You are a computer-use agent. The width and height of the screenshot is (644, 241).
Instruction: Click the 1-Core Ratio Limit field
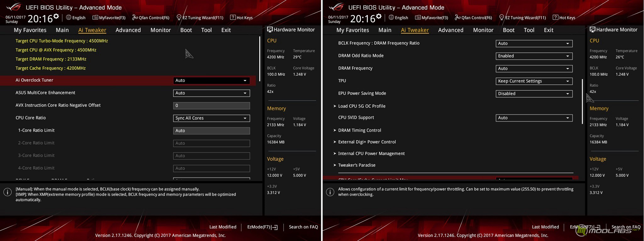coord(211,131)
